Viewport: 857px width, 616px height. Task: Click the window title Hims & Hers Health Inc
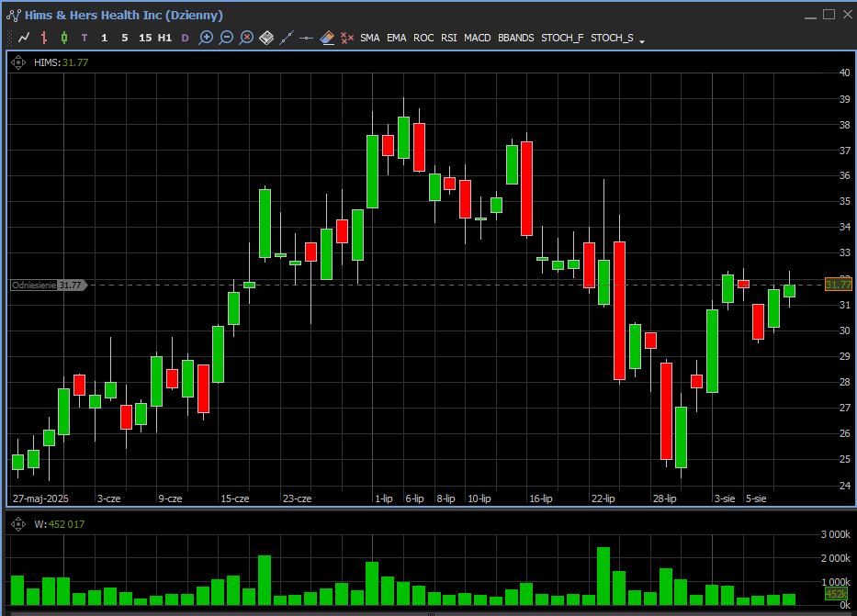123,16
